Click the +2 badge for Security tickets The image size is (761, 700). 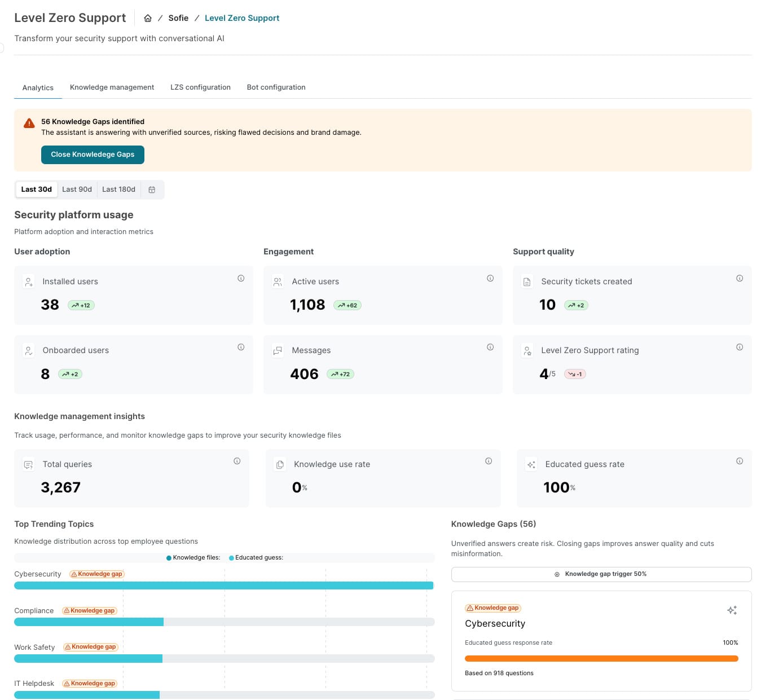[x=576, y=305]
